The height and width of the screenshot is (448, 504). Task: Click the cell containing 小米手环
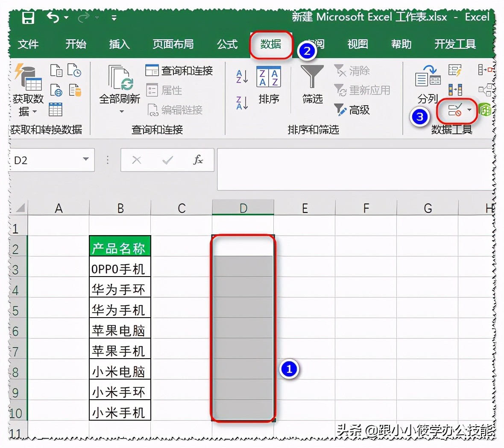(x=120, y=389)
